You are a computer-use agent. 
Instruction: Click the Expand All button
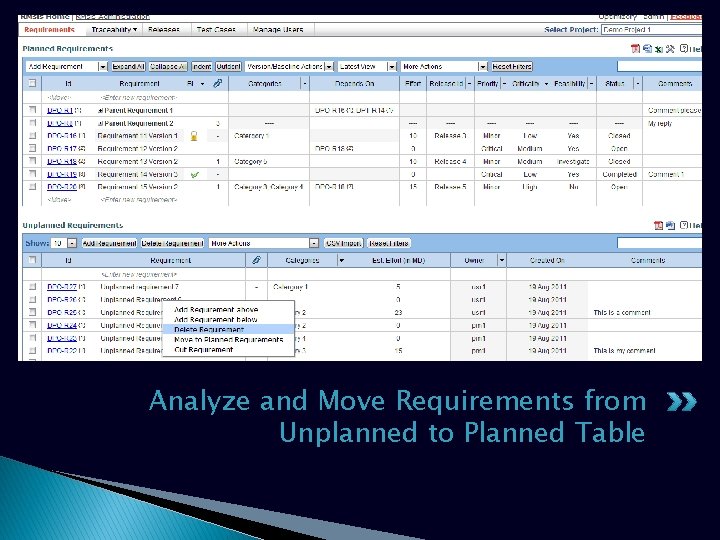(129, 67)
